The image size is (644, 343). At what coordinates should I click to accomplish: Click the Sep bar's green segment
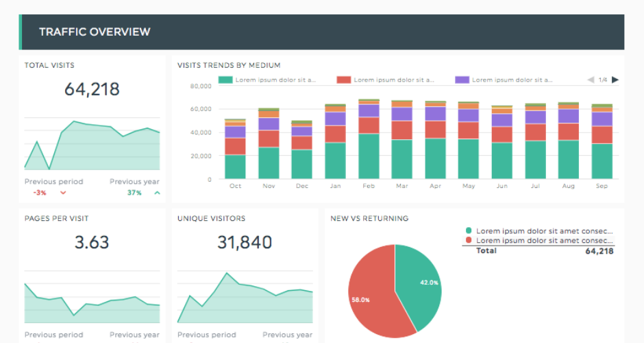[602, 161]
